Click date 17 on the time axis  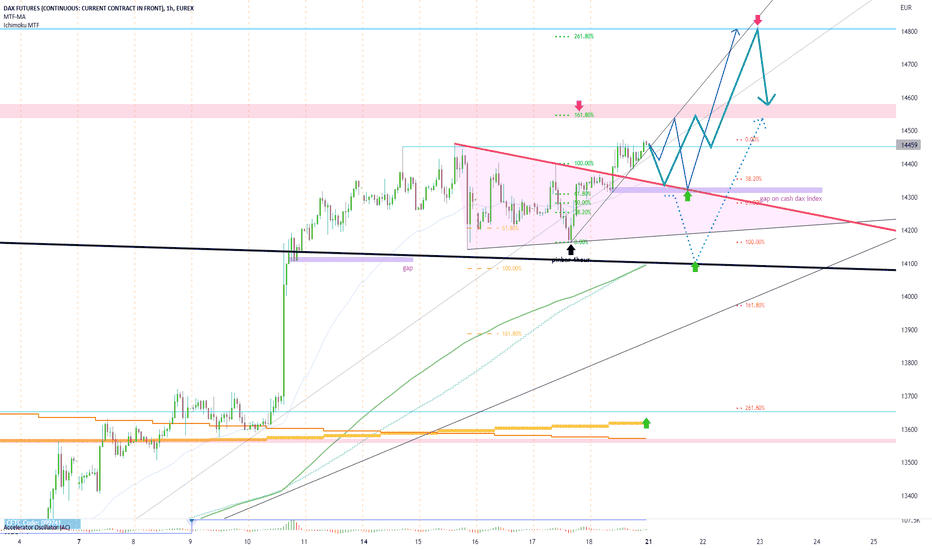[532, 542]
